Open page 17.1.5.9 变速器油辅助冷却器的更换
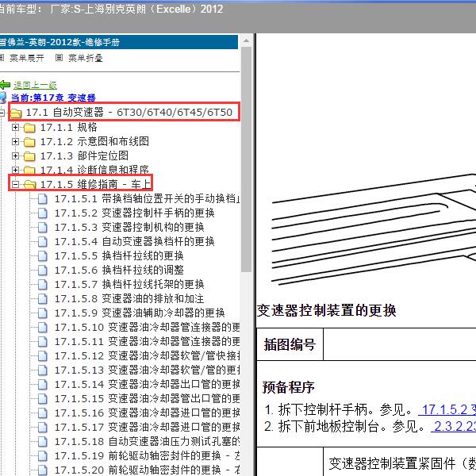Screen dimensions: 476x476 (140, 313)
